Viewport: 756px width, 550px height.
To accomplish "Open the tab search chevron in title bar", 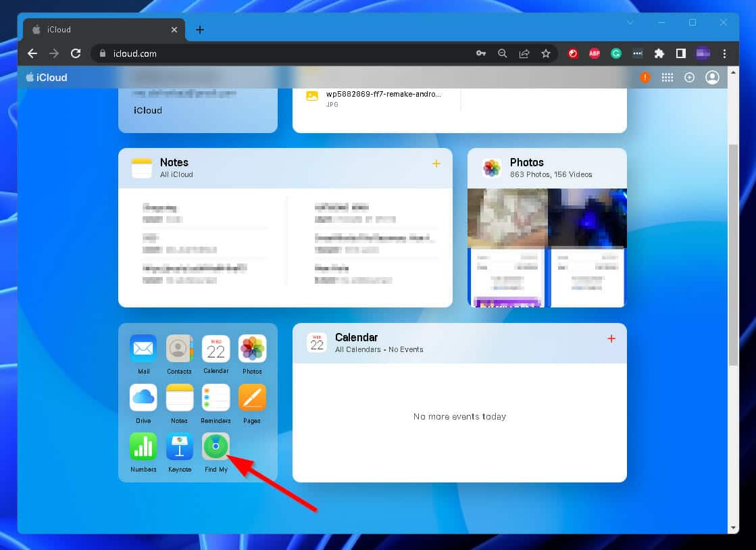I will 630,23.
